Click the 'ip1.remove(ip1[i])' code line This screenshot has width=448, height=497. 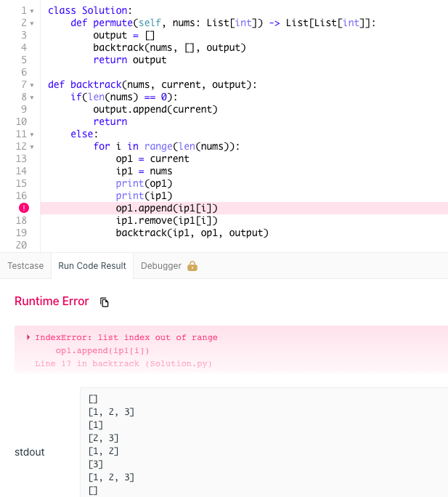(x=167, y=221)
